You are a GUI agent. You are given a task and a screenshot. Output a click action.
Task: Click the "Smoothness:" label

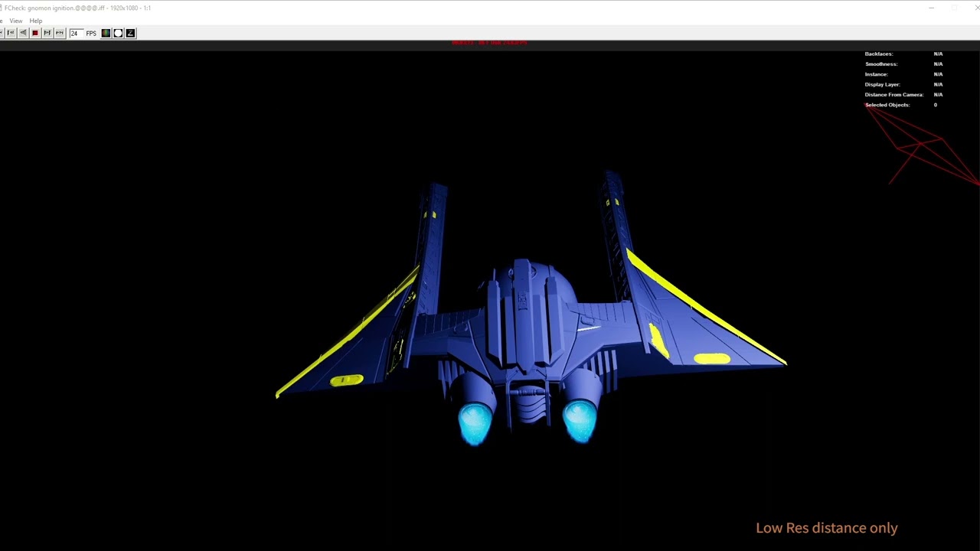880,64
